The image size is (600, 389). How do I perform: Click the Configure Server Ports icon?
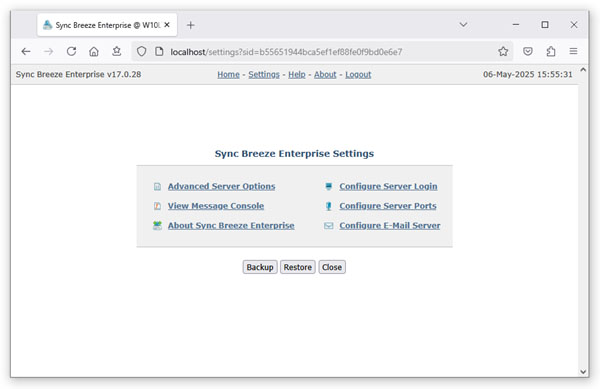328,206
